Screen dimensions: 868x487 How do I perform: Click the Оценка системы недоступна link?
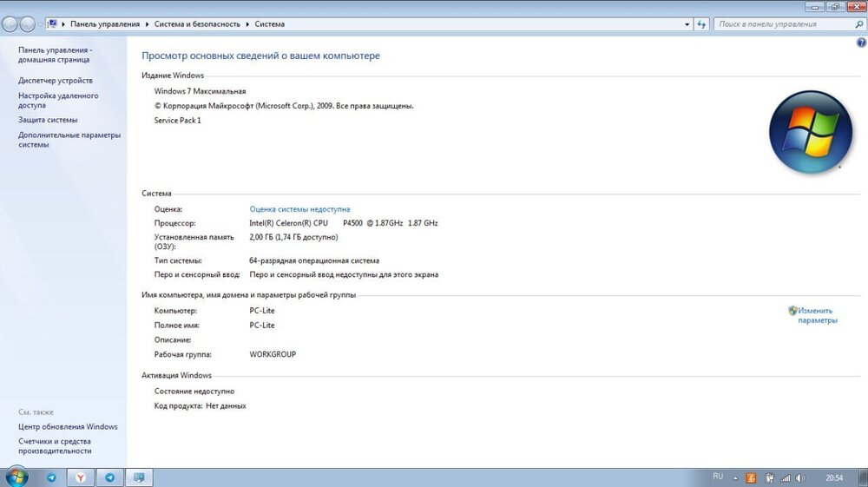point(299,209)
